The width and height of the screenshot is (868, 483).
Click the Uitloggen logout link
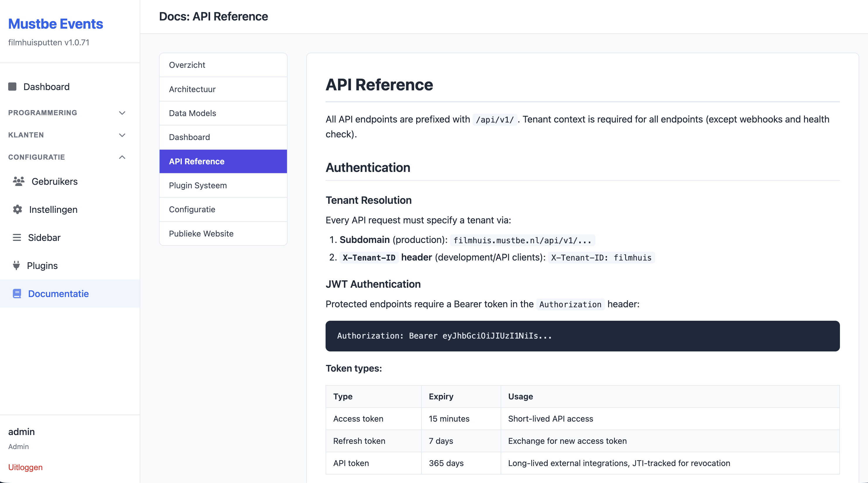[x=25, y=467]
